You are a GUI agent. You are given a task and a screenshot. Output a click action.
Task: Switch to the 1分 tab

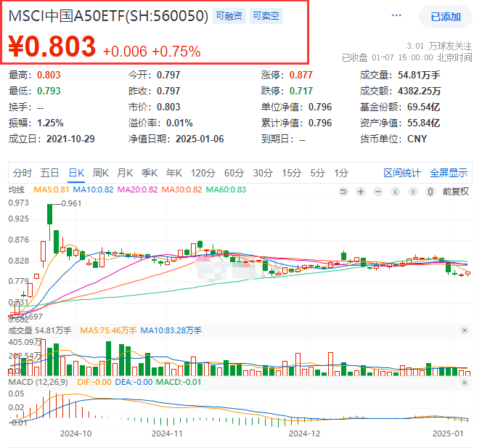[341, 173]
